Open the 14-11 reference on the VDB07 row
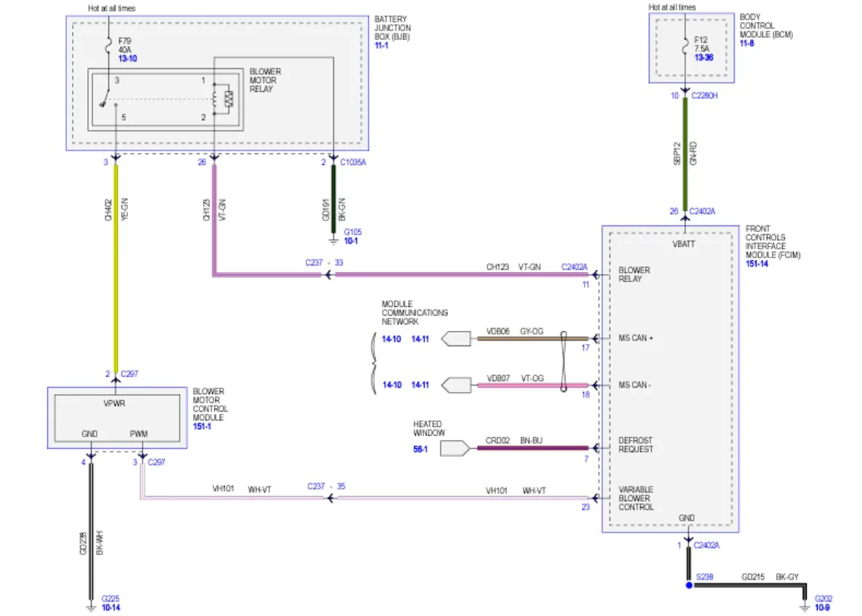The width and height of the screenshot is (862, 616). 420,385
